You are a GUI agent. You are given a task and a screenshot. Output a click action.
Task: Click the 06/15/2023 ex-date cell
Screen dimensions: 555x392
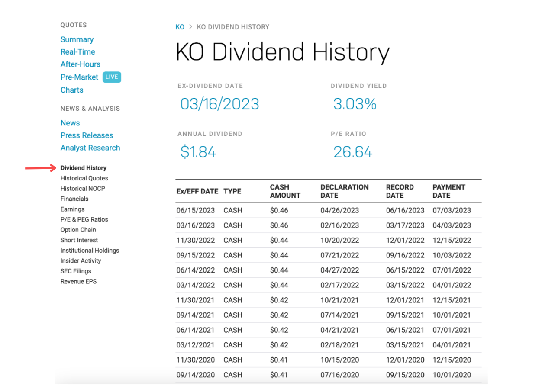coord(196,211)
